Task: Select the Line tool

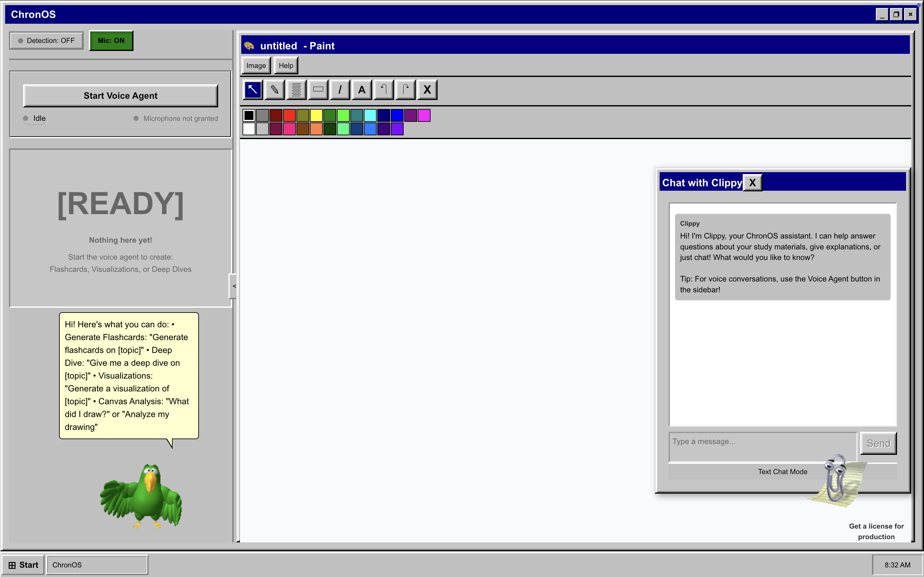Action: tap(340, 90)
